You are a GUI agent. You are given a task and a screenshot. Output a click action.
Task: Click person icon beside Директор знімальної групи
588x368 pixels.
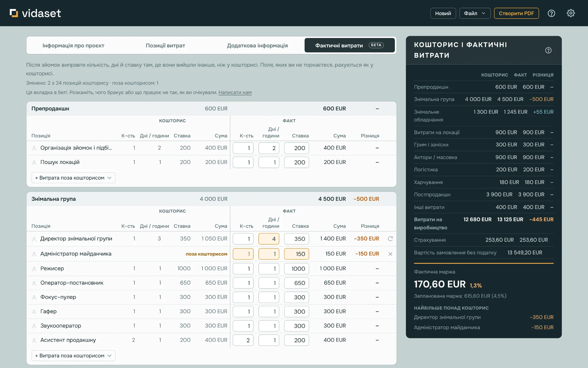tap(34, 239)
